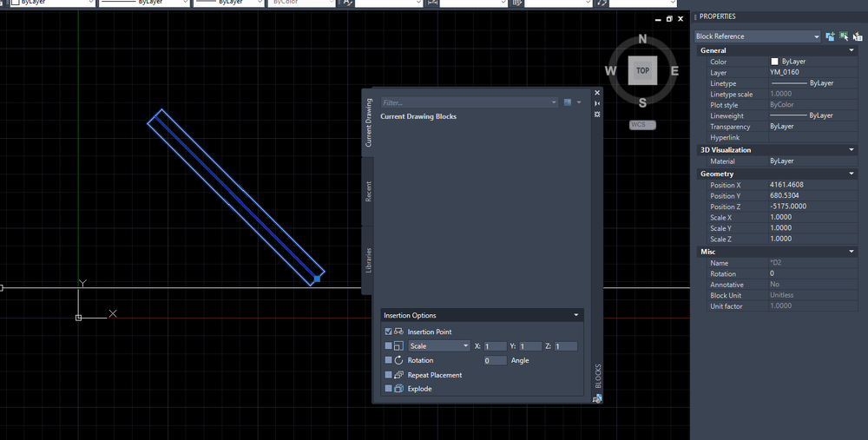Screen dimensions: 868x440
Task: Open the Scale type dropdown in Insertion Options
Action: pyautogui.click(x=439, y=346)
